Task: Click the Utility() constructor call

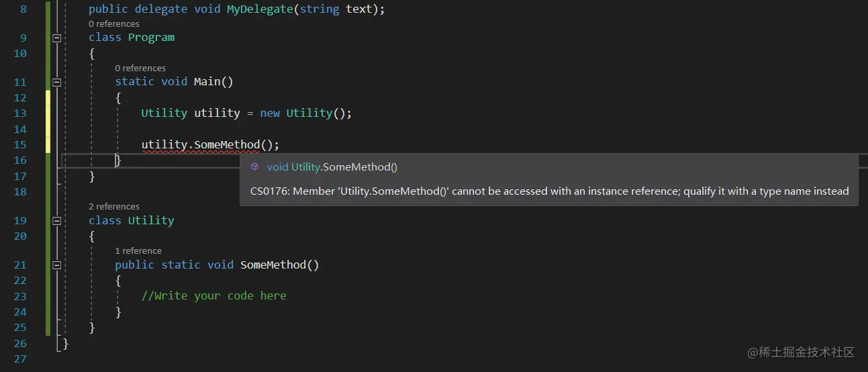Action: (x=316, y=113)
